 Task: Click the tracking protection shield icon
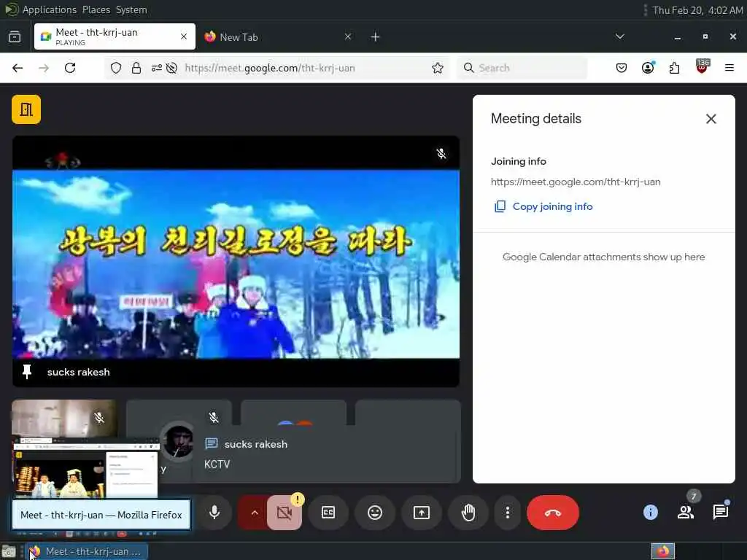[x=116, y=68]
